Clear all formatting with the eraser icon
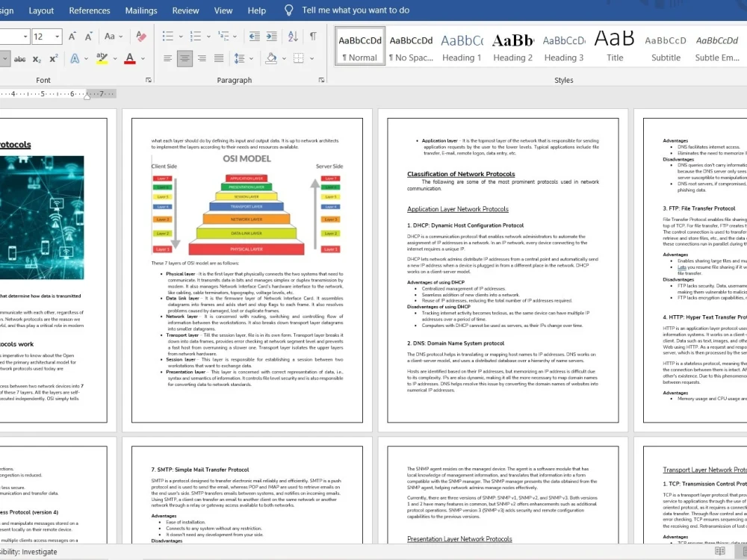 click(141, 36)
